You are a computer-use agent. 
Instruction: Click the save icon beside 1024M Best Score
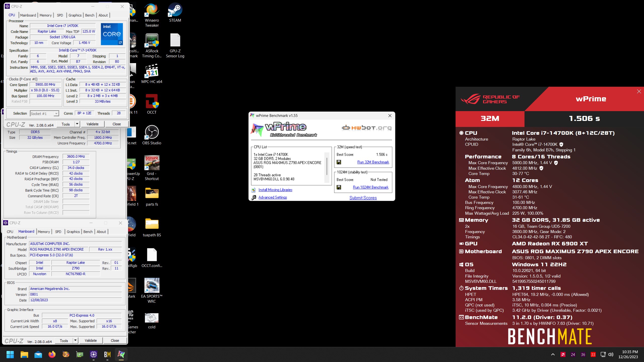339,187
